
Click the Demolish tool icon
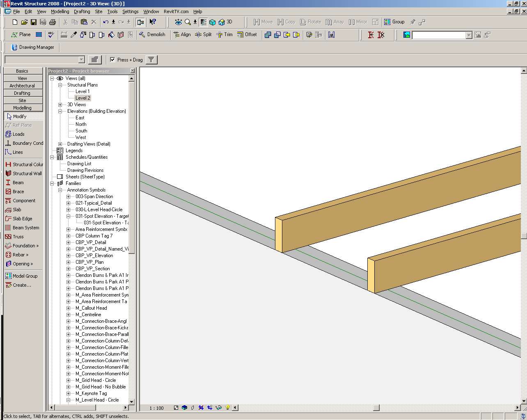click(142, 35)
